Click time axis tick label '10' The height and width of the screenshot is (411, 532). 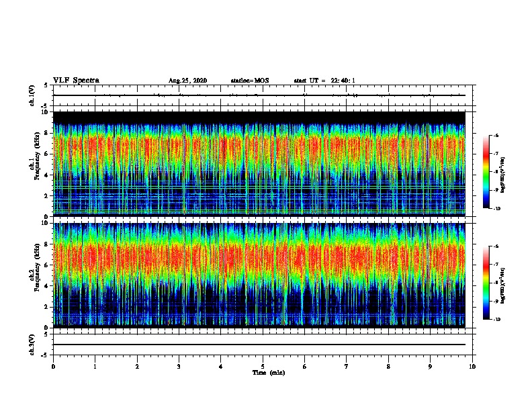click(472, 367)
